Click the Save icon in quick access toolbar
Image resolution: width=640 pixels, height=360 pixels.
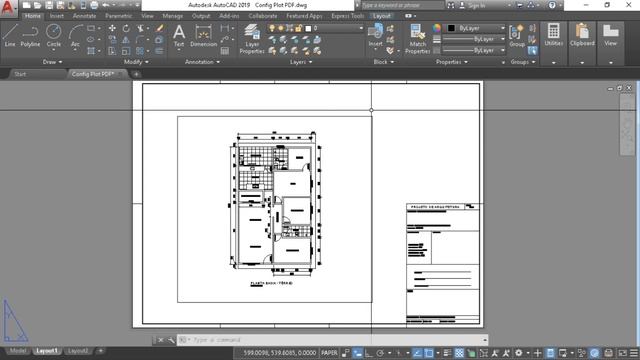(49, 5)
